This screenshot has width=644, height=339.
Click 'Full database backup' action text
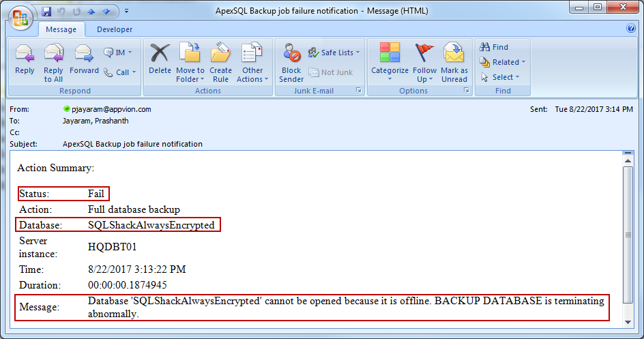134,209
